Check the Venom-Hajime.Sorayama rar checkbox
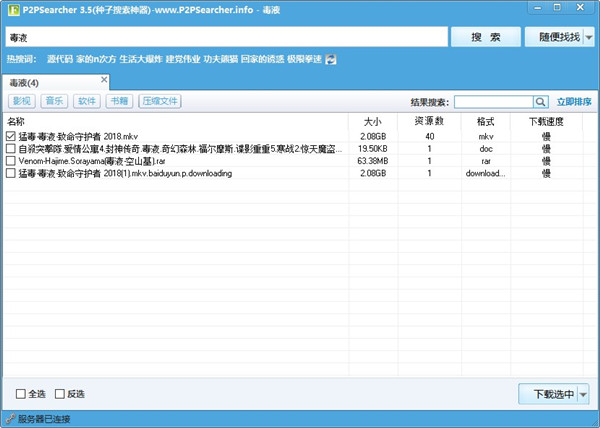Viewport: 600px width, 428px height. 11,161
